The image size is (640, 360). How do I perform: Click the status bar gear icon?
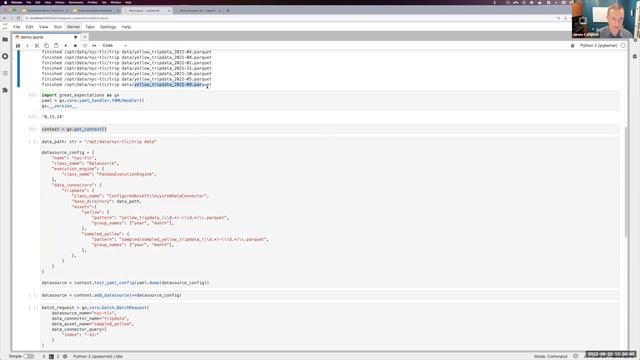[x=65, y=356]
